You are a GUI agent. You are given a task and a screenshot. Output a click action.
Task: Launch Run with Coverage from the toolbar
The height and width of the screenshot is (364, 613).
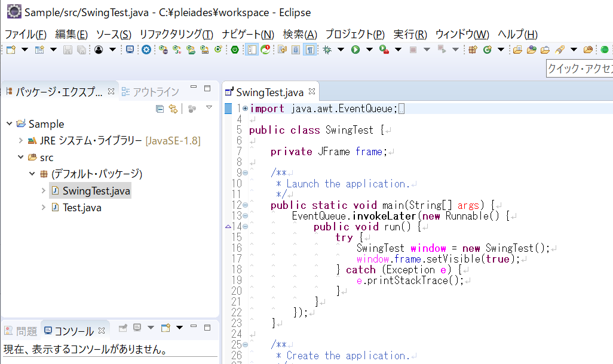point(384,50)
